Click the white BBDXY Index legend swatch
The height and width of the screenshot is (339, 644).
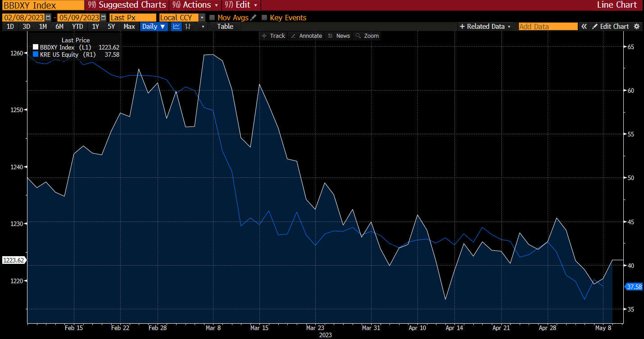[36, 47]
